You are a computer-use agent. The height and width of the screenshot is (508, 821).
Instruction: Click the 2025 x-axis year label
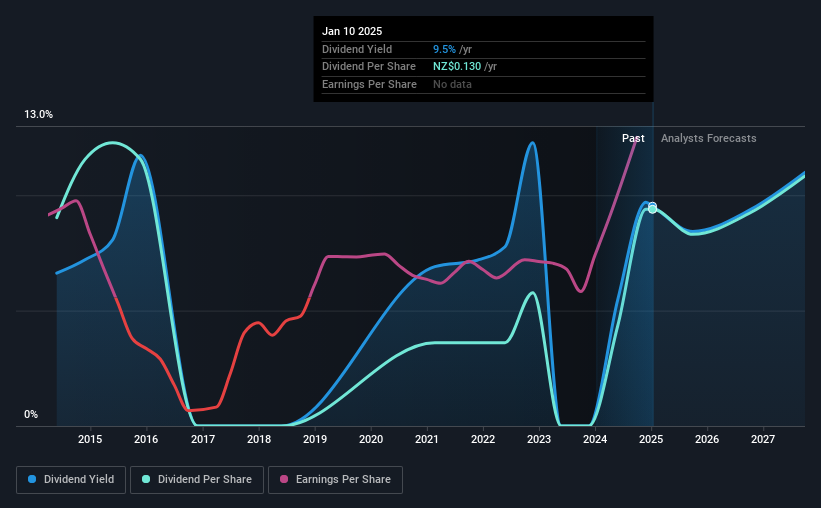pyautogui.click(x=651, y=439)
